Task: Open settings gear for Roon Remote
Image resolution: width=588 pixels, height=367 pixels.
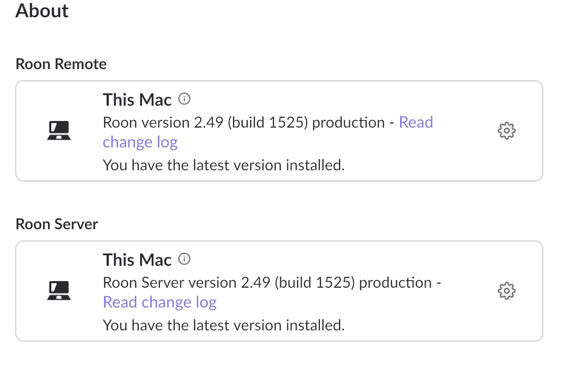Action: [506, 131]
